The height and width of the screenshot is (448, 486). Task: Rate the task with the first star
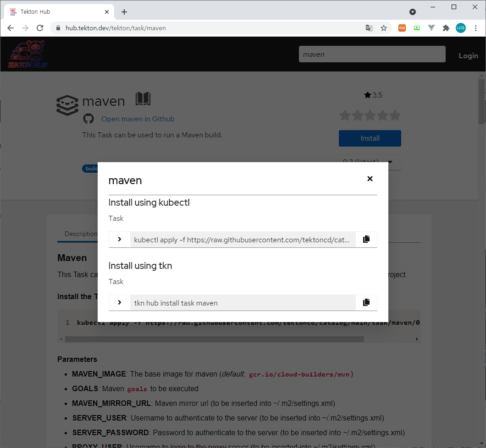(x=345, y=115)
